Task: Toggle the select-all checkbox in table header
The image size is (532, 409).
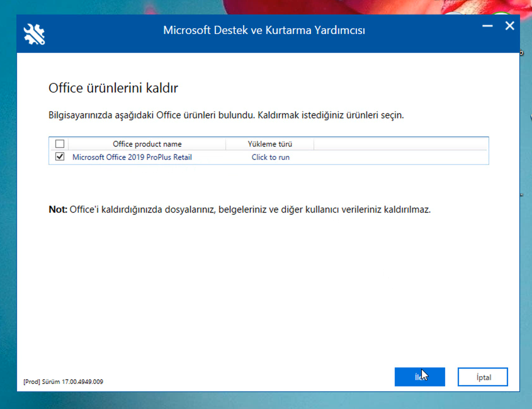Action: tap(60, 144)
